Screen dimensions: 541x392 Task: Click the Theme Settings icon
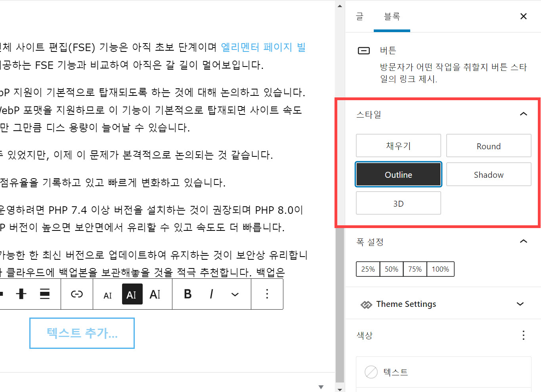coord(366,304)
